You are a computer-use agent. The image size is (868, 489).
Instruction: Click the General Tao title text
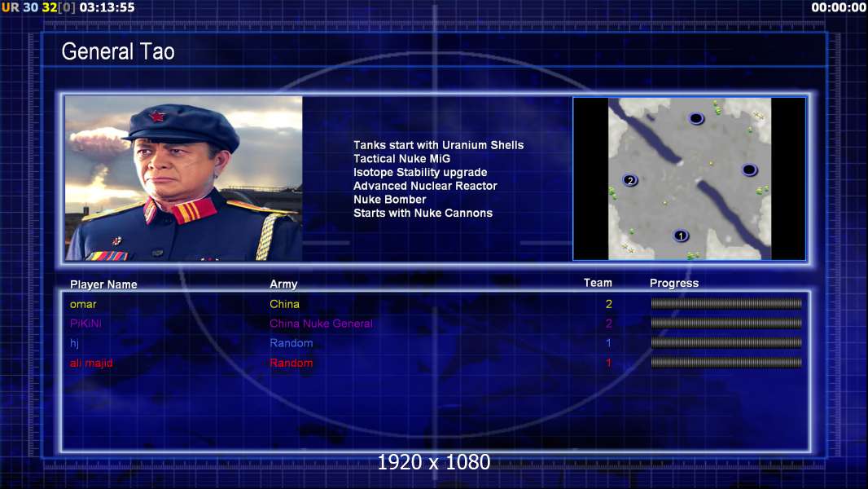pyautogui.click(x=118, y=51)
